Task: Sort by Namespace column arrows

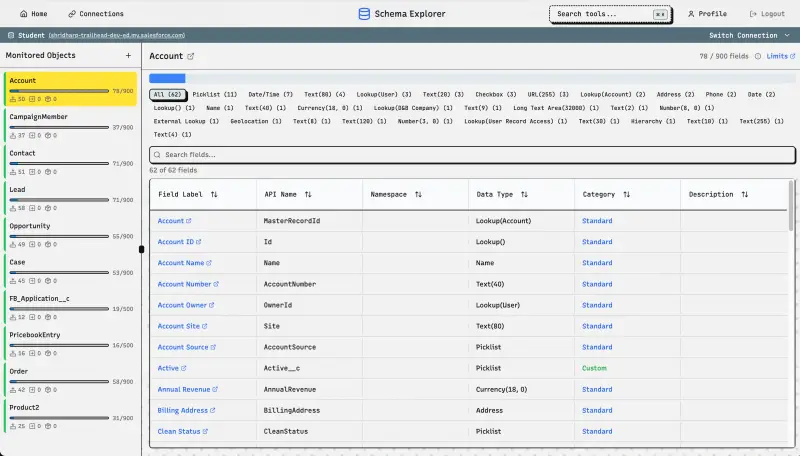Action: tap(418, 194)
